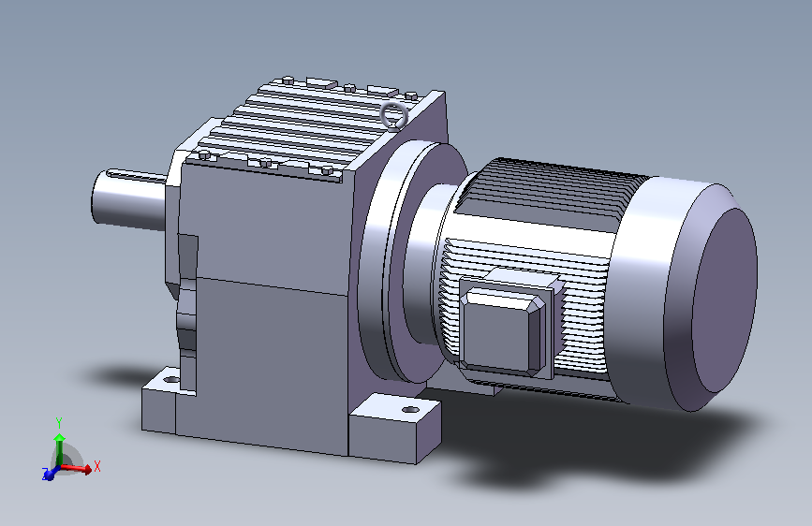Select the bolt hole in front right foot

click(410, 410)
